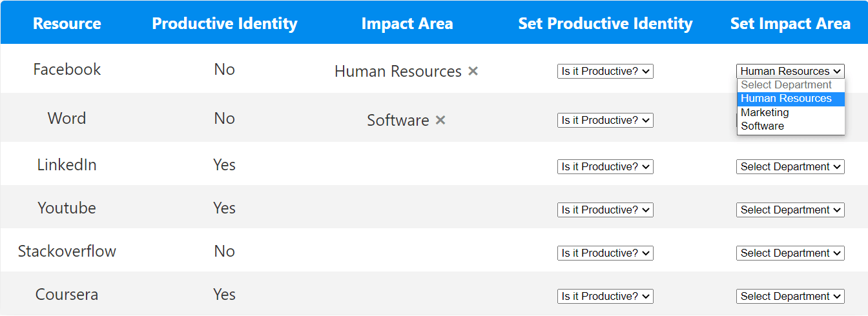The image size is (868, 316).
Task: Expand Stackoverflow's Is it Productive dropdown
Action: pyautogui.click(x=605, y=253)
